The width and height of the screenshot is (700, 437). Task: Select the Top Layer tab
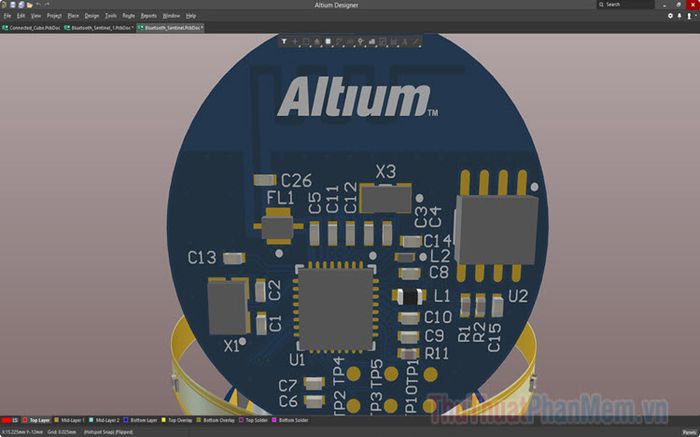[x=36, y=420]
